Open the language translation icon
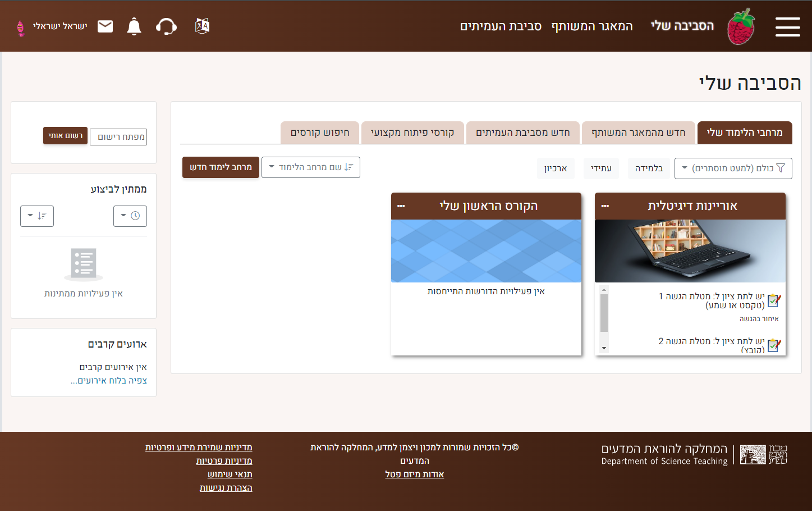The height and width of the screenshot is (511, 812). pos(202,26)
